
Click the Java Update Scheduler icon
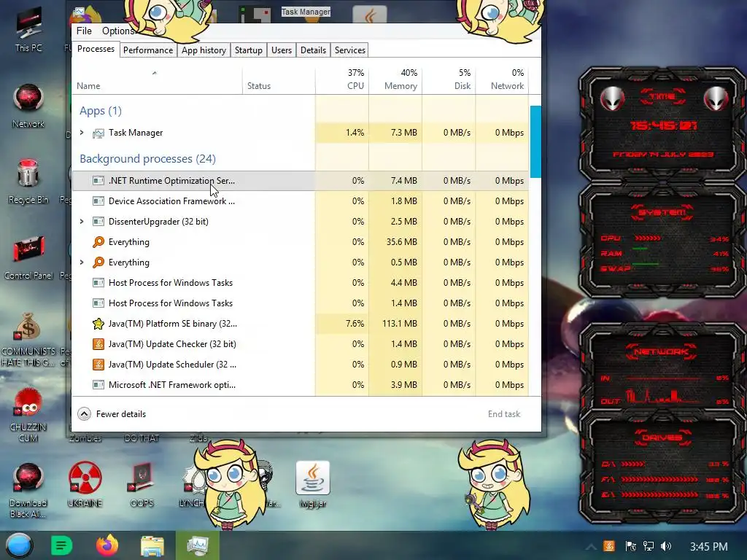(98, 365)
